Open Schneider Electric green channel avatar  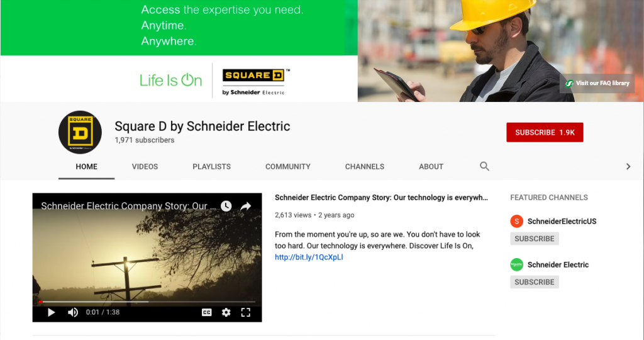517,264
